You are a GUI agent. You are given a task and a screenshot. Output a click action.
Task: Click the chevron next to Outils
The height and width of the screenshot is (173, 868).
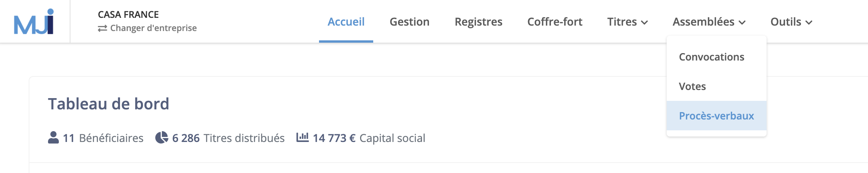(809, 22)
